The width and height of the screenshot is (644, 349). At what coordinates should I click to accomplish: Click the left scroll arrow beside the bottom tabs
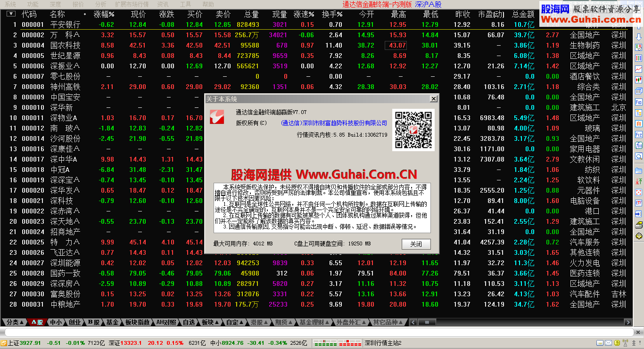pos(413,322)
